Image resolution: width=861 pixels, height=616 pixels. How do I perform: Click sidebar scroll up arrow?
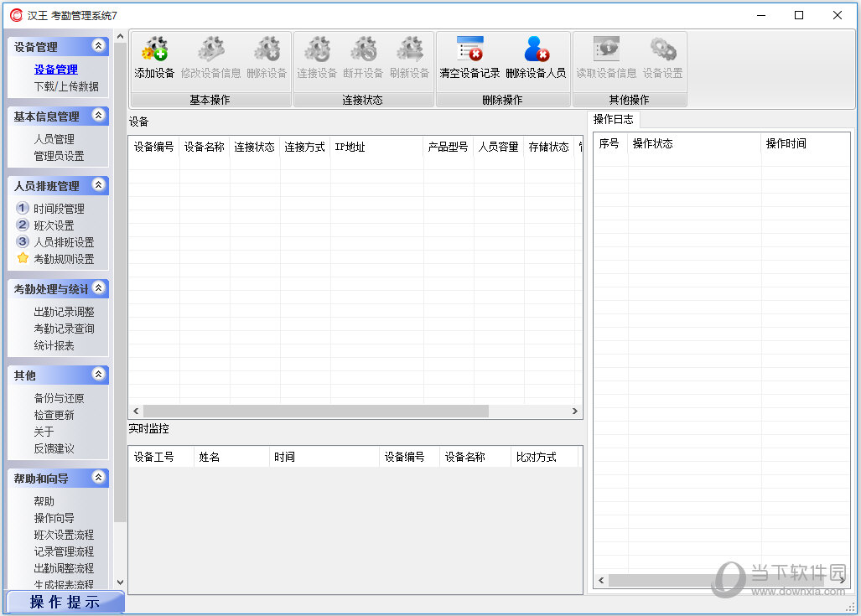[x=120, y=36]
